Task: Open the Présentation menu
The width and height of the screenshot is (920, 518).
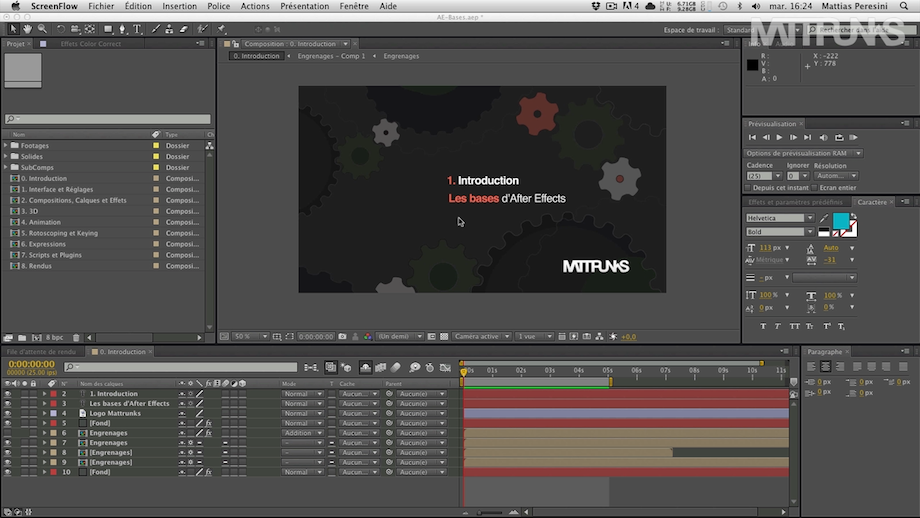Action: (x=304, y=6)
